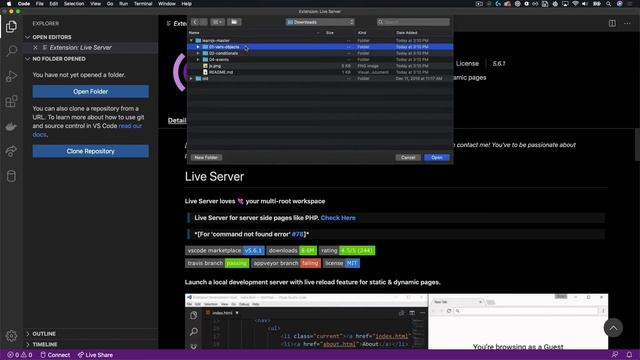Image resolution: width=640 pixels, height=360 pixels.
Task: Select the README.md file
Action: point(320,72)
